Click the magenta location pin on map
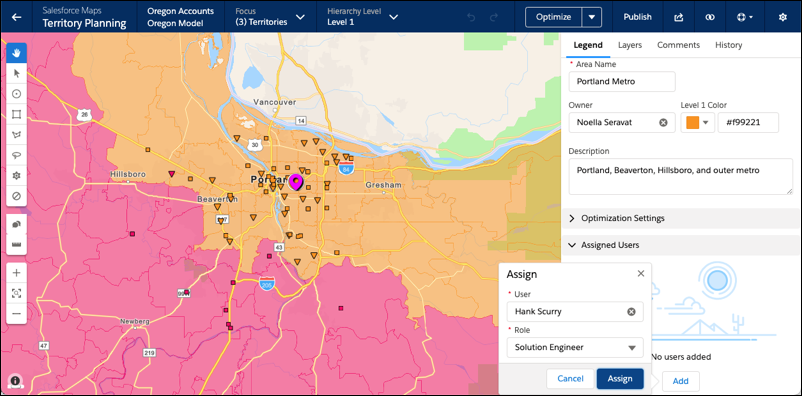The height and width of the screenshot is (396, 802). [296, 182]
